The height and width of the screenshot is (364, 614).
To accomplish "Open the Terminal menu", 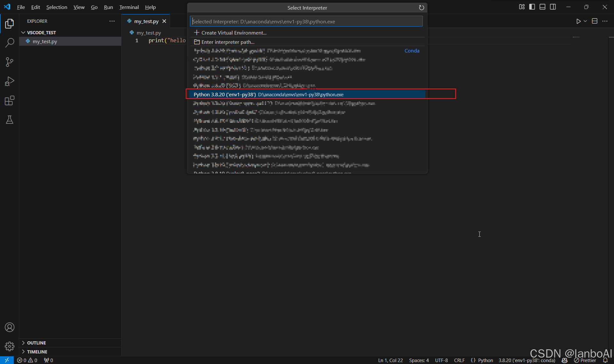I will 129,7.
